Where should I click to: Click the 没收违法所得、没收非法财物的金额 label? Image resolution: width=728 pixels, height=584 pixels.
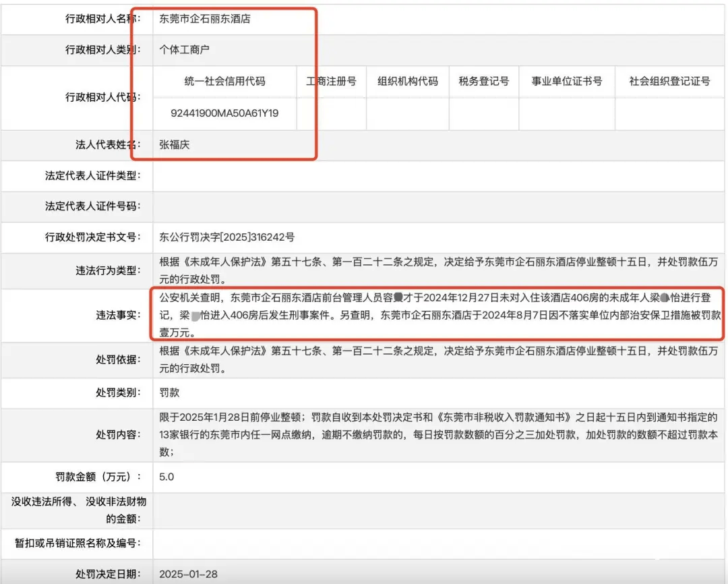pos(79,510)
